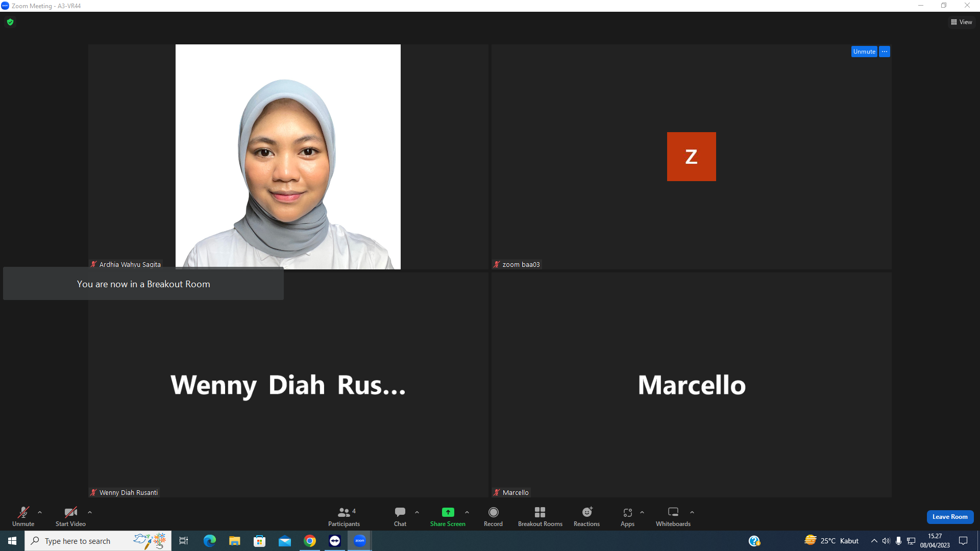Click the taskbar search box
The height and width of the screenshot is (551, 980).
click(98, 541)
